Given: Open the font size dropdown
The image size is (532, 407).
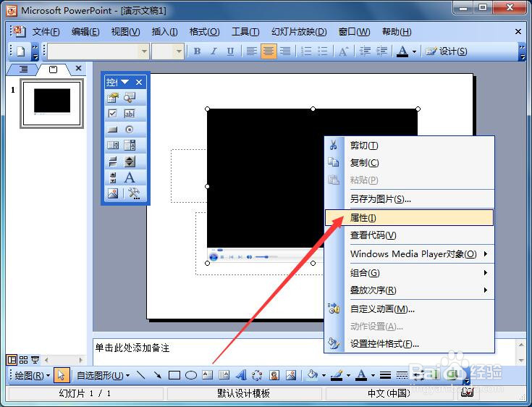Looking at the screenshot, I should 179,51.
